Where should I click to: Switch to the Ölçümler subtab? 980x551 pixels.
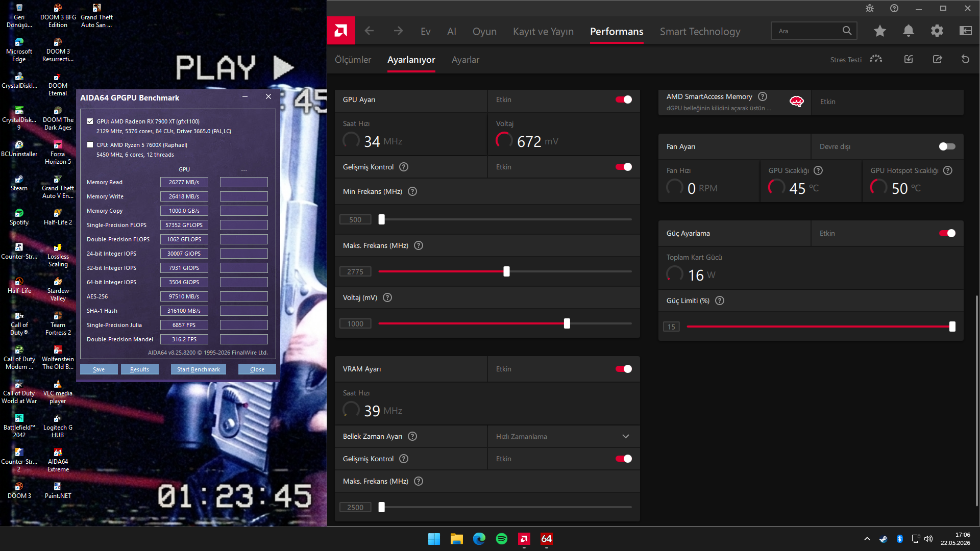point(353,60)
